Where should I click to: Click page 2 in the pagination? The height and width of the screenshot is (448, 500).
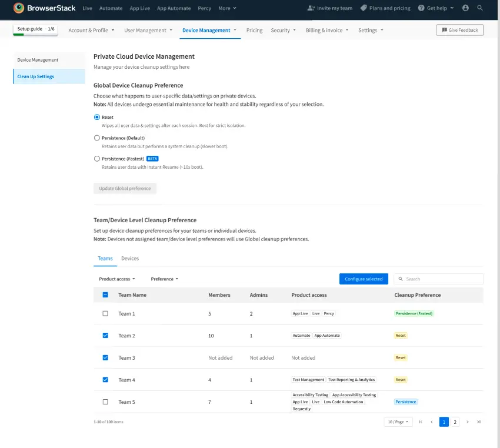pyautogui.click(x=455, y=422)
